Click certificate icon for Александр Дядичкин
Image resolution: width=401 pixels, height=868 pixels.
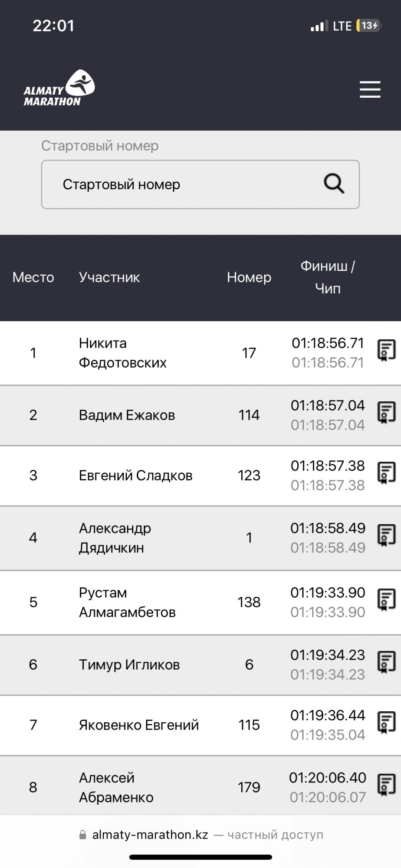coord(386,535)
